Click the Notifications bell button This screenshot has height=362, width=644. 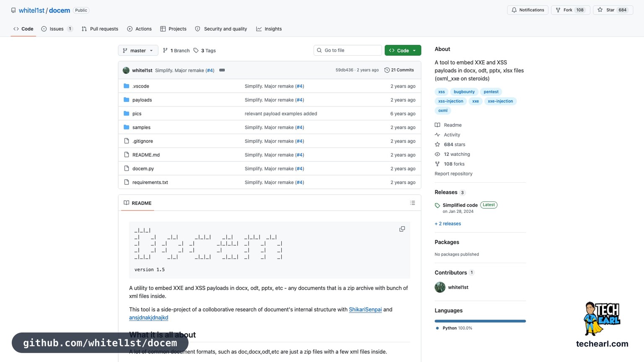click(527, 10)
